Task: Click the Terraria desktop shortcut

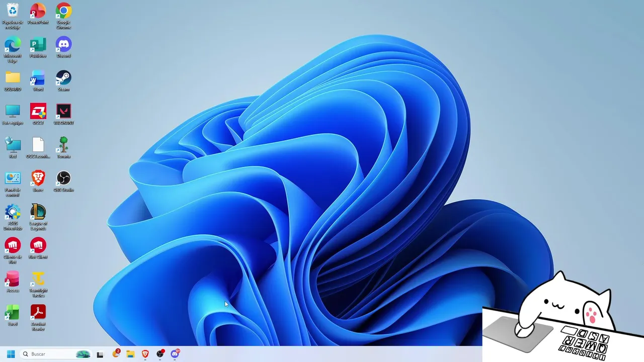Action: coord(63,148)
